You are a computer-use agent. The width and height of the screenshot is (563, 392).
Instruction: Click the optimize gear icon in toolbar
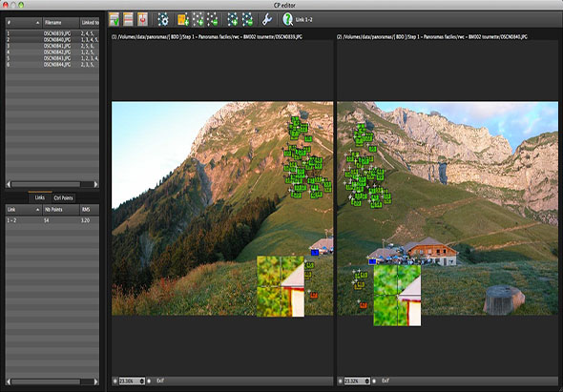(162, 19)
